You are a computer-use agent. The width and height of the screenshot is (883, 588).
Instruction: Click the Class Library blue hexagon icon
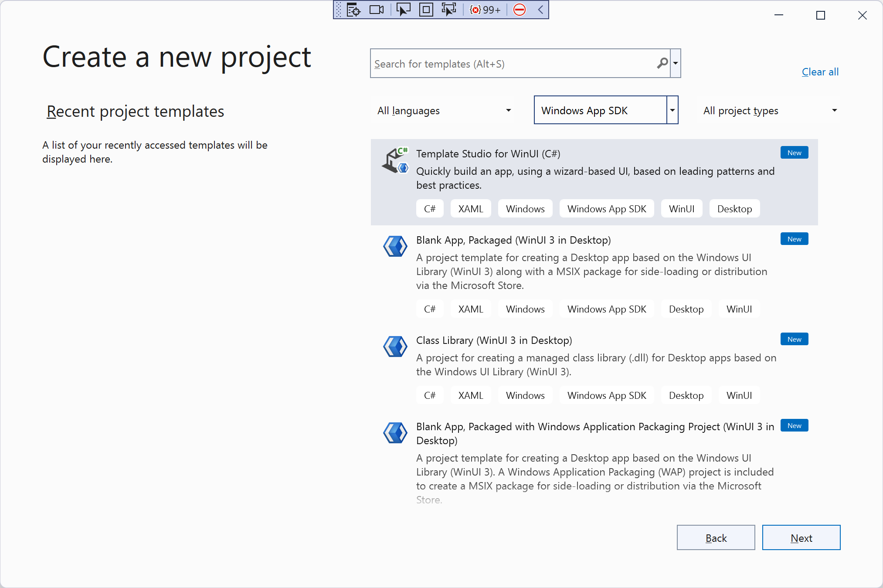coord(395,347)
